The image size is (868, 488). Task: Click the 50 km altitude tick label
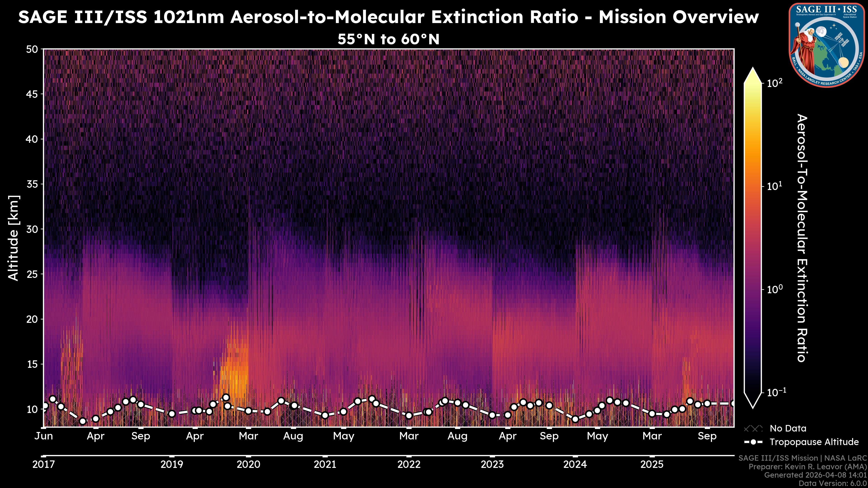click(x=32, y=49)
